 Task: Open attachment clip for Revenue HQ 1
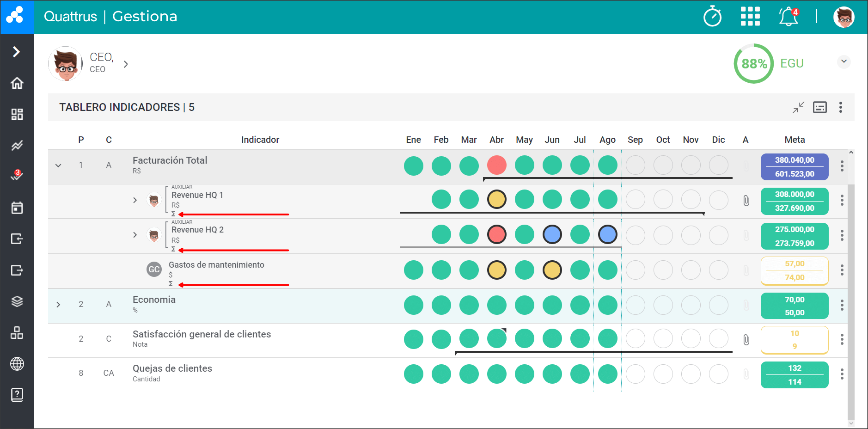(x=746, y=201)
